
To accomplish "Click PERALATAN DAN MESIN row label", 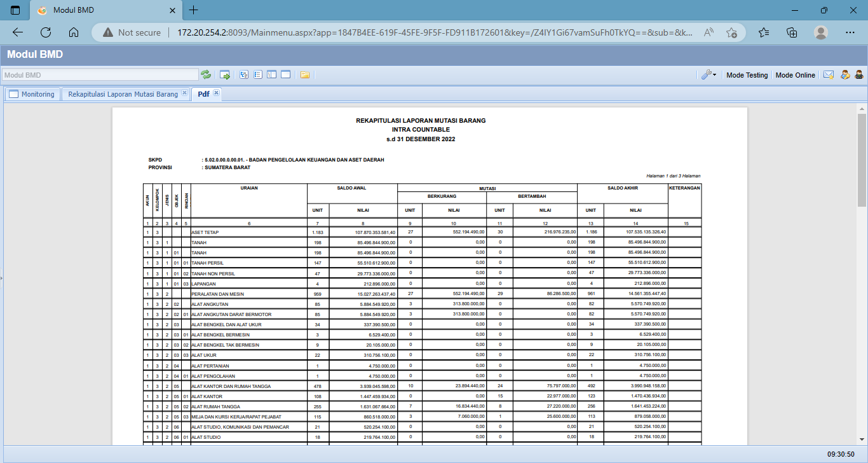I will tap(218, 294).
